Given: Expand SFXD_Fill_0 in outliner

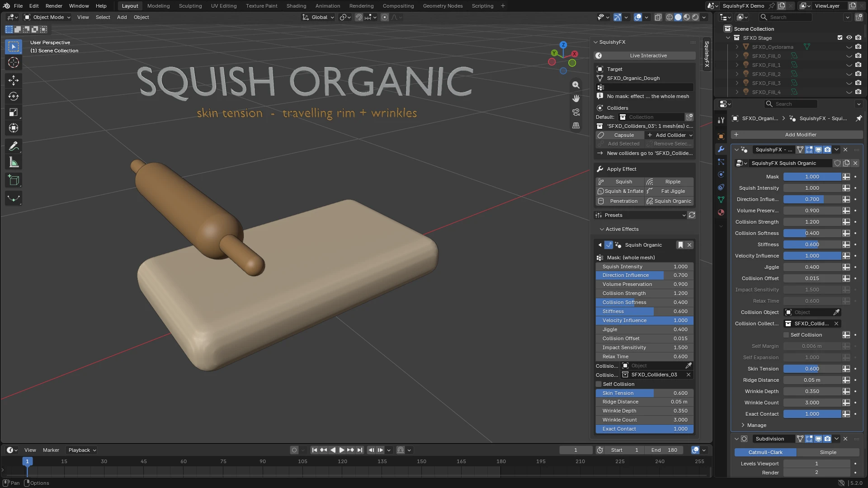Looking at the screenshot, I should [x=737, y=56].
